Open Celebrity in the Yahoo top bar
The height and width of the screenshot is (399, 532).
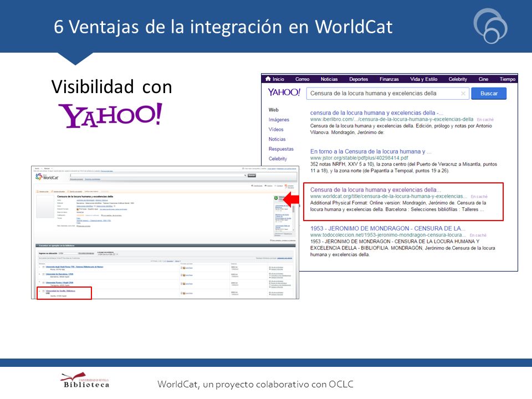click(458, 79)
